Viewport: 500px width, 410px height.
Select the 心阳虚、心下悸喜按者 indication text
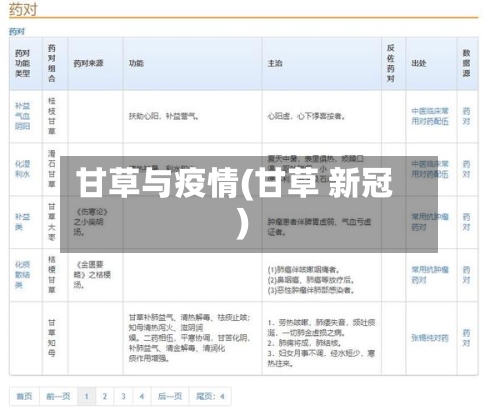click(306, 116)
